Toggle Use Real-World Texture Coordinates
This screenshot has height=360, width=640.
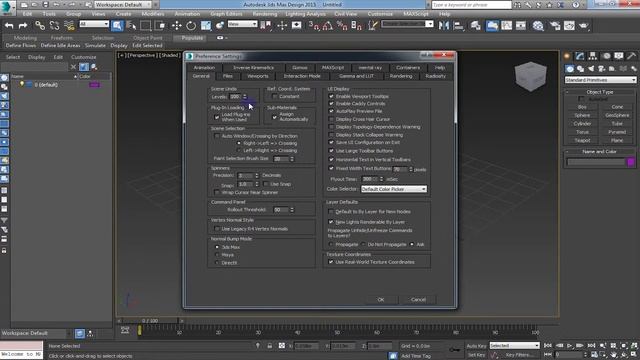click(x=331, y=262)
